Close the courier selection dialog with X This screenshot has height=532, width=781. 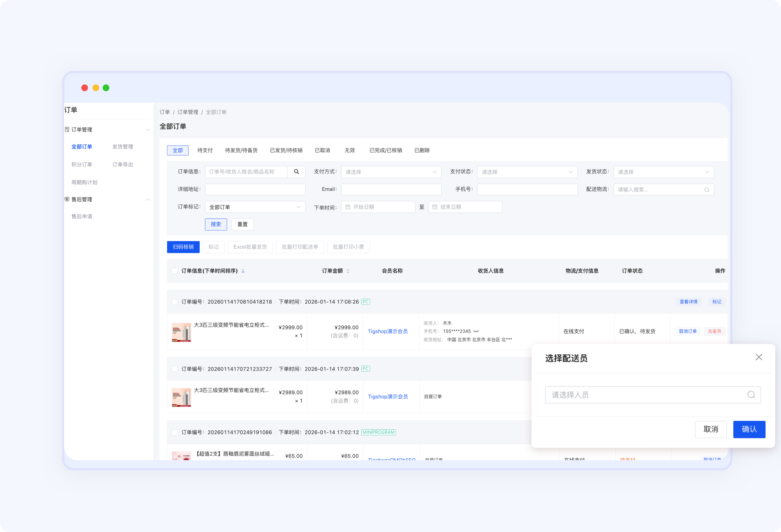[759, 357]
